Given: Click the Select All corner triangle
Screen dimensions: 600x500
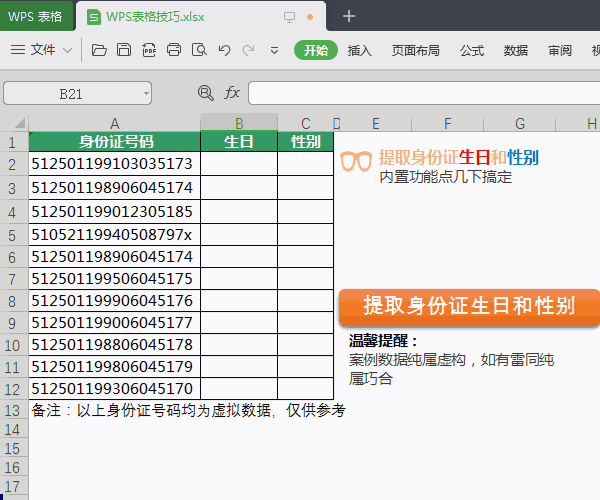Looking at the screenshot, I should [x=20, y=123].
